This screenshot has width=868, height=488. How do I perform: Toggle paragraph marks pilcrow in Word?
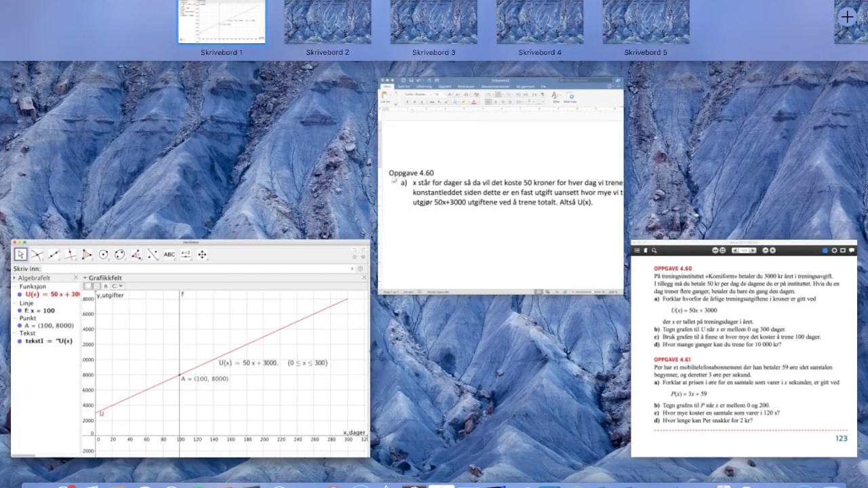(542, 94)
